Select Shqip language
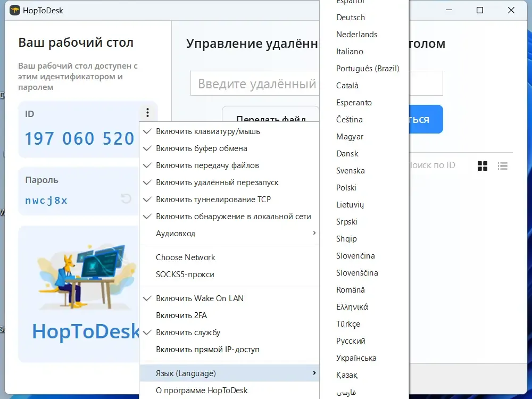The image size is (532, 399). [364, 238]
